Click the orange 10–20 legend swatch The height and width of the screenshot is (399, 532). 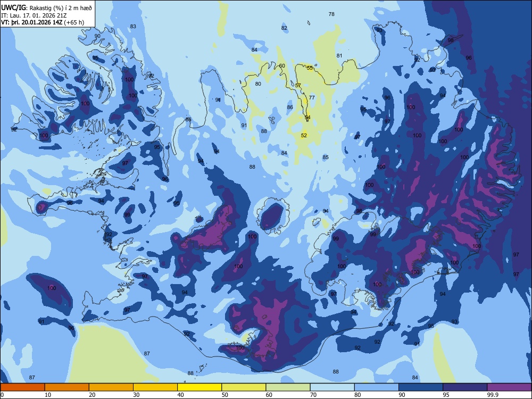[67, 387]
